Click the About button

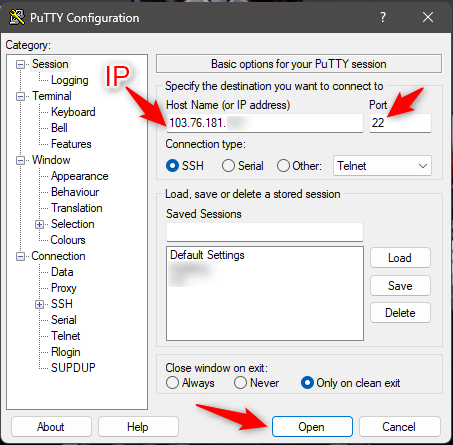[x=51, y=427]
